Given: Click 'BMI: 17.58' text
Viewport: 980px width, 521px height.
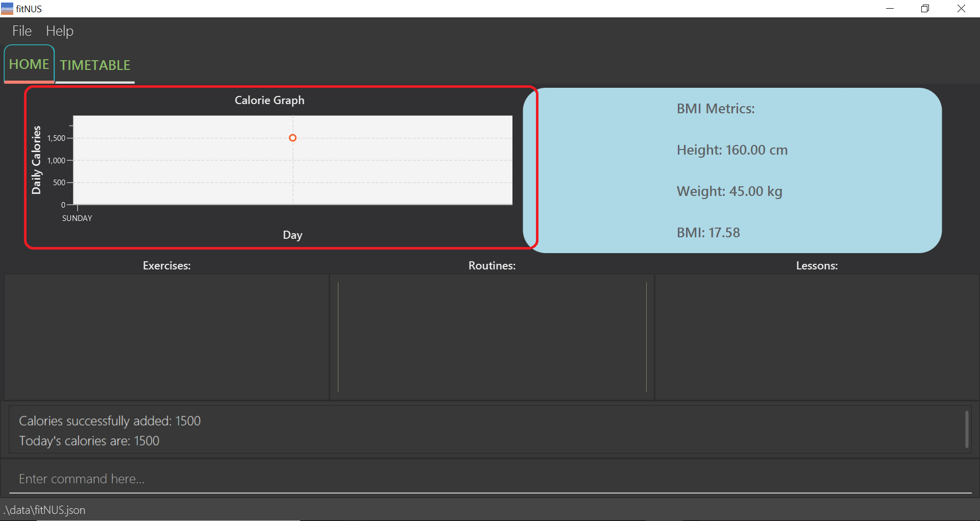Looking at the screenshot, I should click(708, 233).
